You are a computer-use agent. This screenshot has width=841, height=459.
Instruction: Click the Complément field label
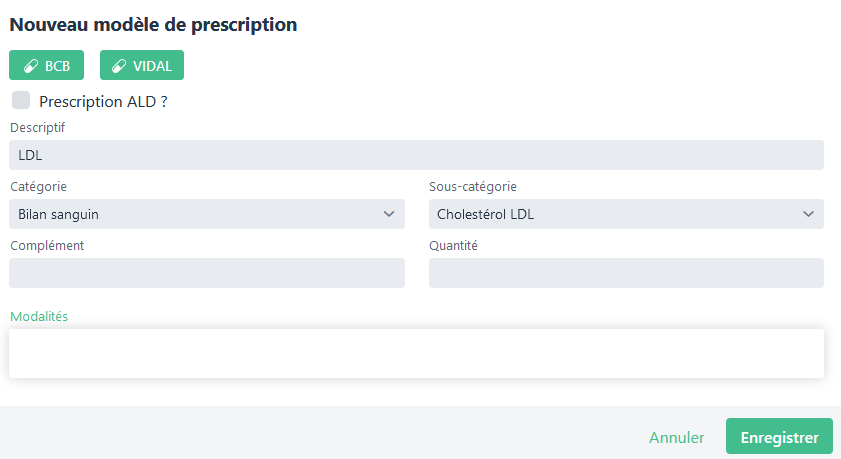(x=47, y=245)
